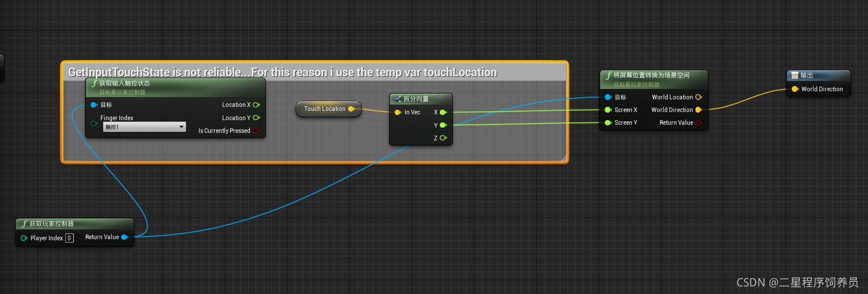This screenshot has width=868, height=294.
Task: Click the World Location output pin
Action: (698, 97)
